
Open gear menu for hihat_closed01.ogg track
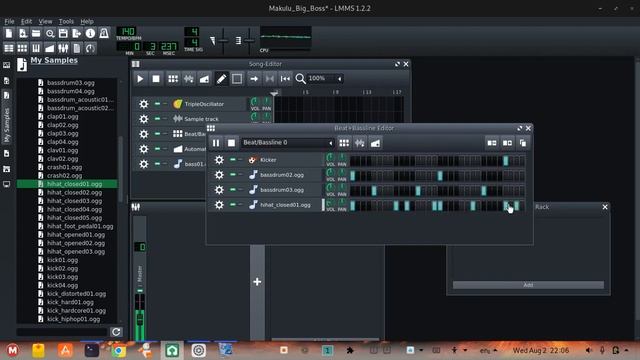tap(219, 204)
